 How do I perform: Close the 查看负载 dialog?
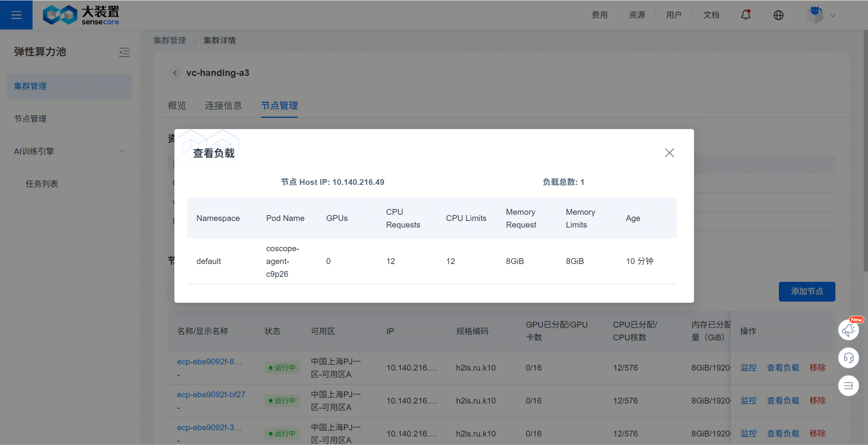coord(669,153)
